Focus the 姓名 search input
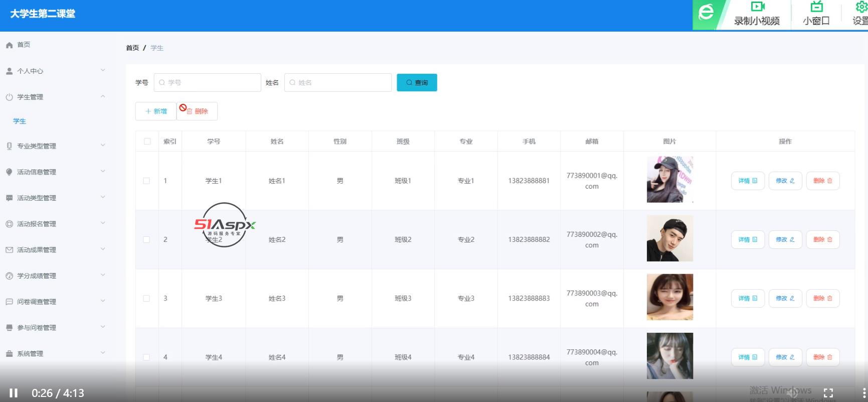Viewport: 868px width, 402px height. 338,83
